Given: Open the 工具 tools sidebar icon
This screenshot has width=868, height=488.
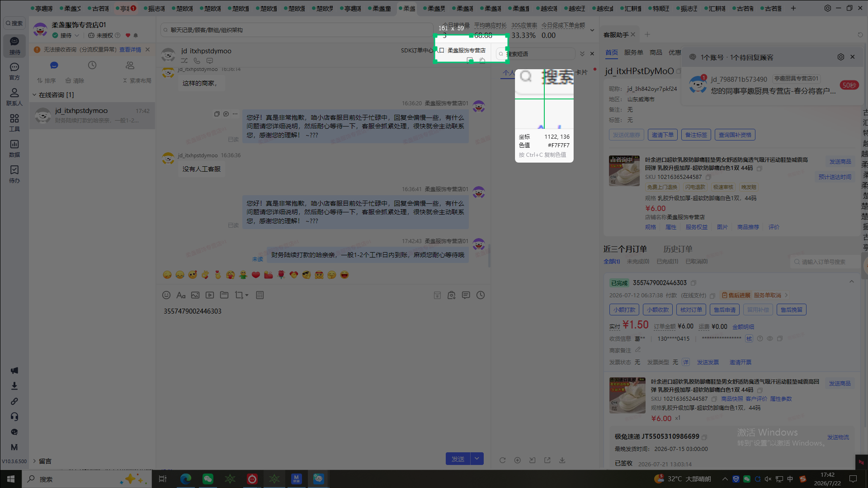Looking at the screenshot, I should click(14, 122).
